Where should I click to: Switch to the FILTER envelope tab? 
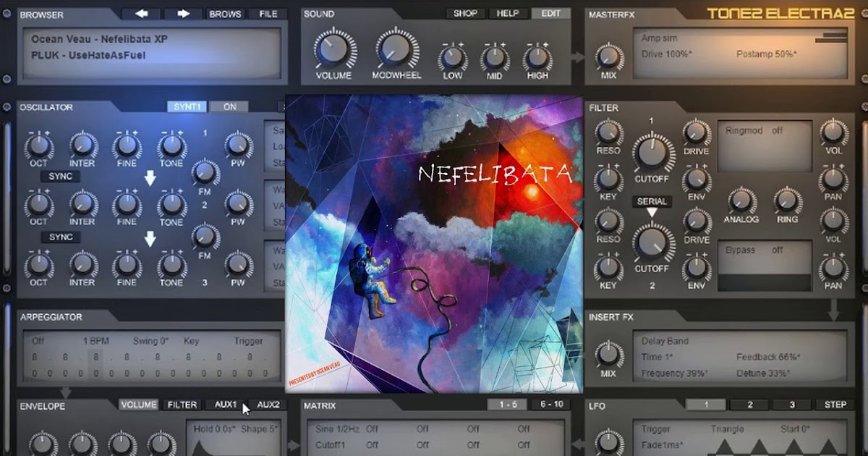pos(182,405)
